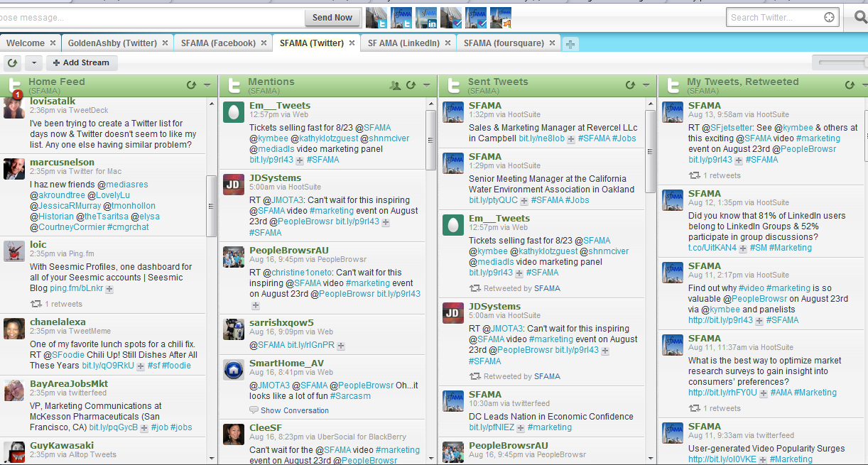
Task: Expand the bit.ly/p9rl43 link in Em__Tweets mention
Action: pos(301,160)
